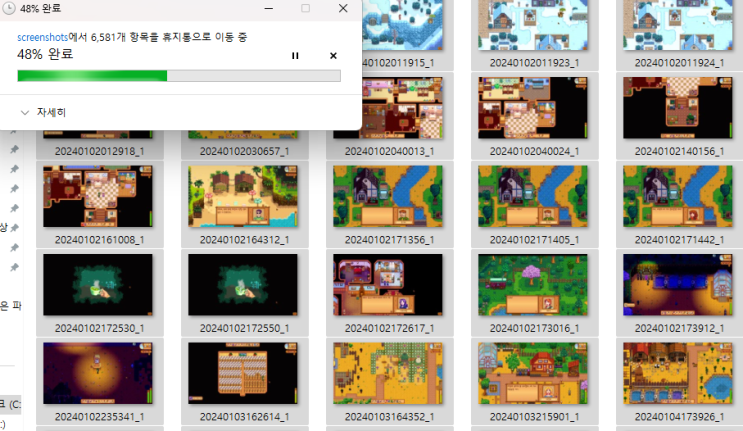Viewport: 743px width, 431px height.
Task: Select thumbnail 20240102140156_1
Action: point(678,108)
